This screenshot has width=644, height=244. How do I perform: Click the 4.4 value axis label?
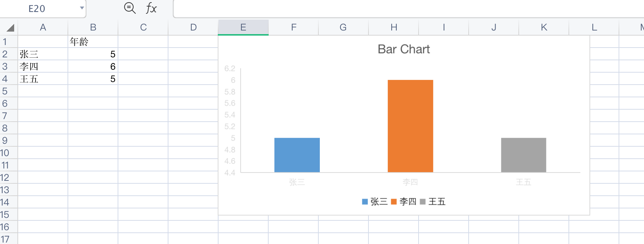(x=230, y=173)
